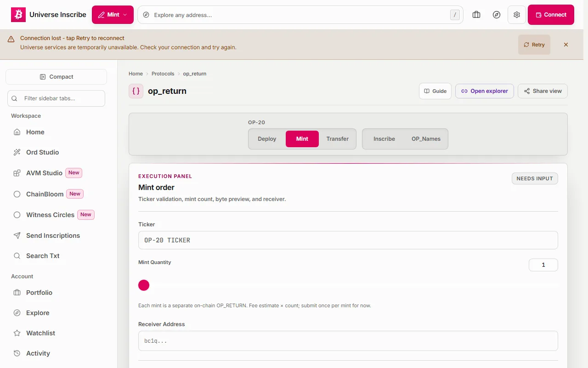
Task: Focus the Filter sidebar tabs field
Action: [x=56, y=98]
